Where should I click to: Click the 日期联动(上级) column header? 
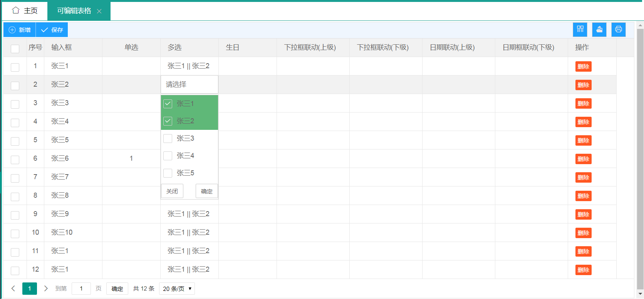[x=459, y=47]
